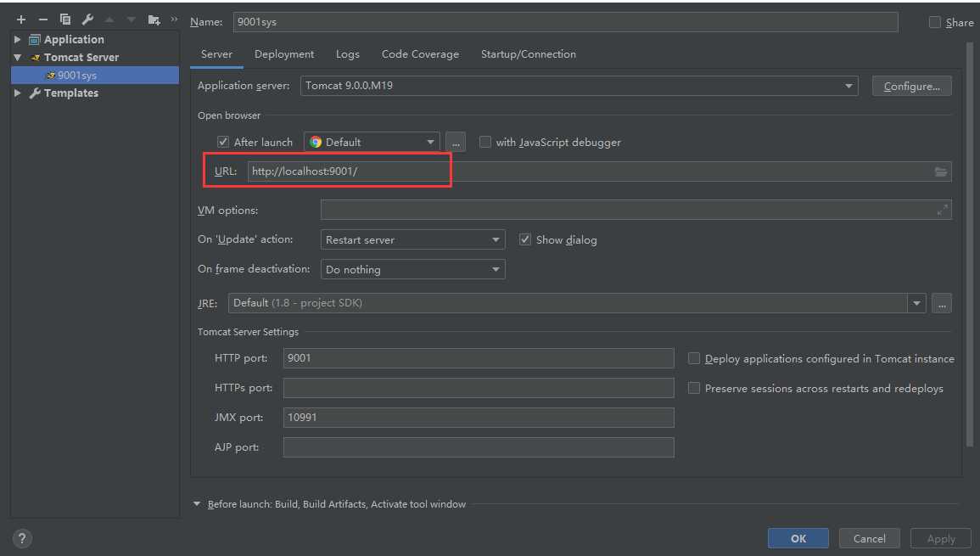Click the Add New Configuration plus icon
The width and height of the screenshot is (980, 556).
click(21, 20)
